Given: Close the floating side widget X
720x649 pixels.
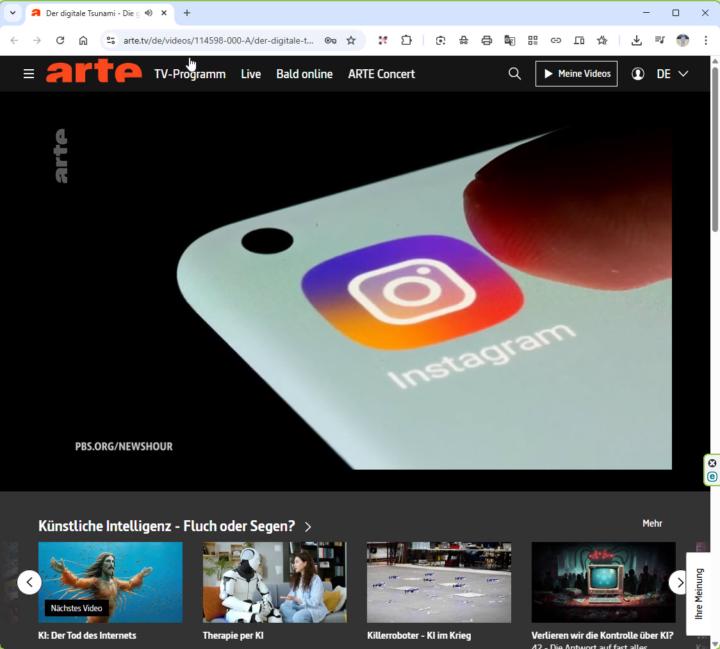Looking at the screenshot, I should 712,463.
